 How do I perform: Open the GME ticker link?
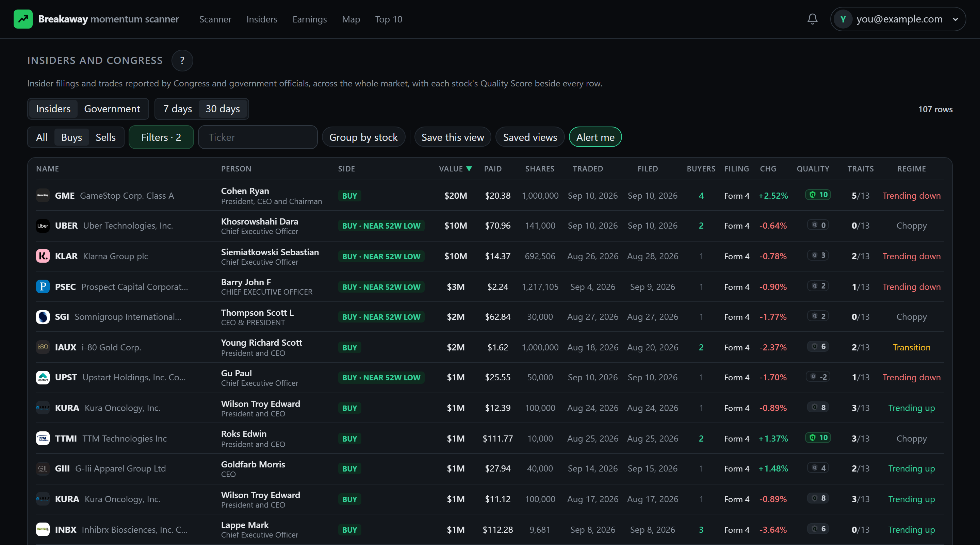point(65,196)
